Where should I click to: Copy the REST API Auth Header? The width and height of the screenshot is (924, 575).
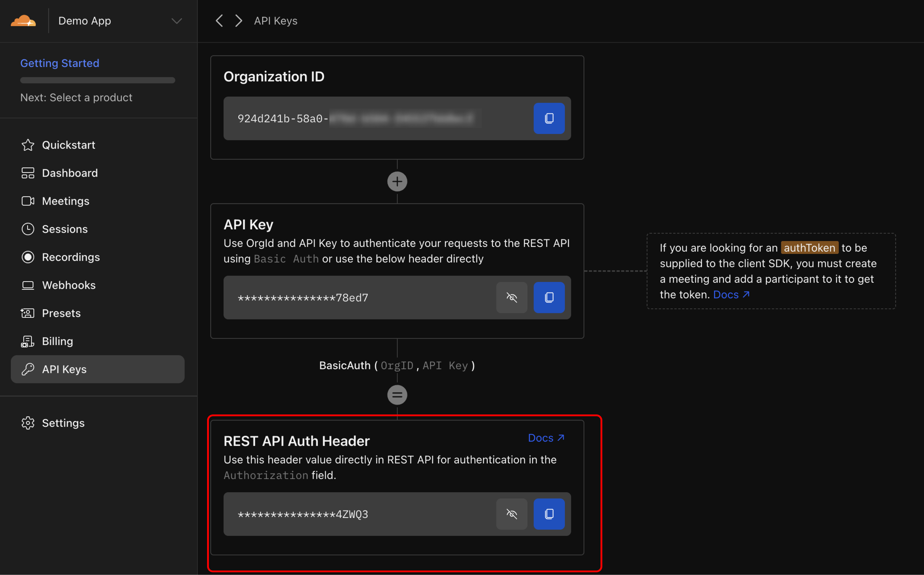549,514
